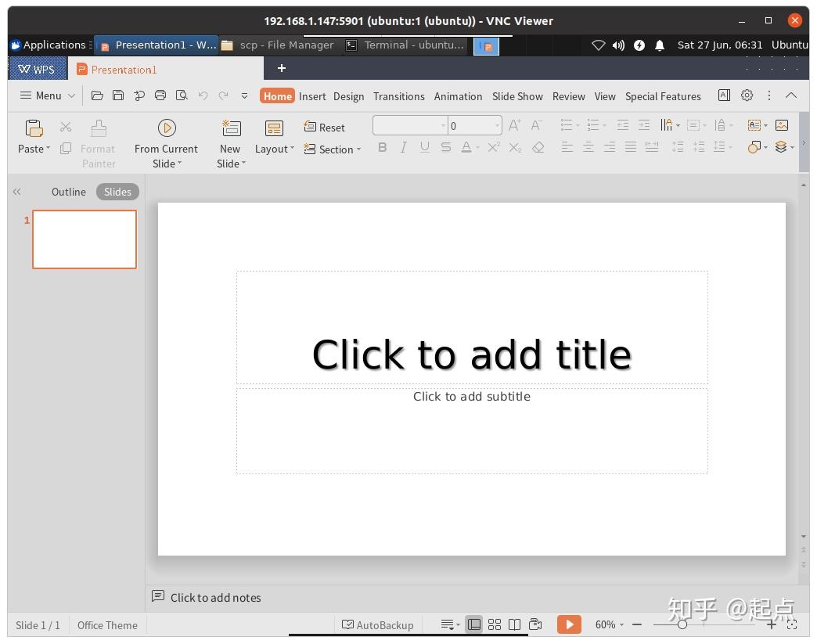Select the Format Painter tool
Screen dimensions: 817x644
click(98, 141)
